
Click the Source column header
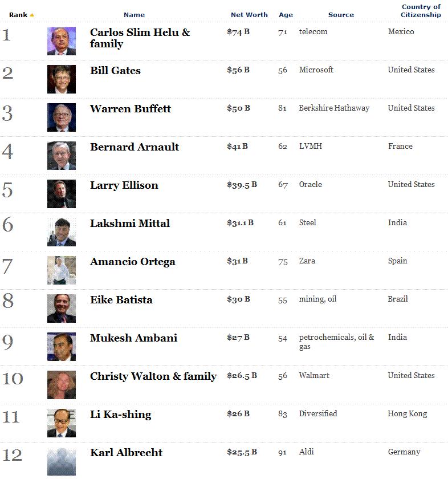click(341, 15)
